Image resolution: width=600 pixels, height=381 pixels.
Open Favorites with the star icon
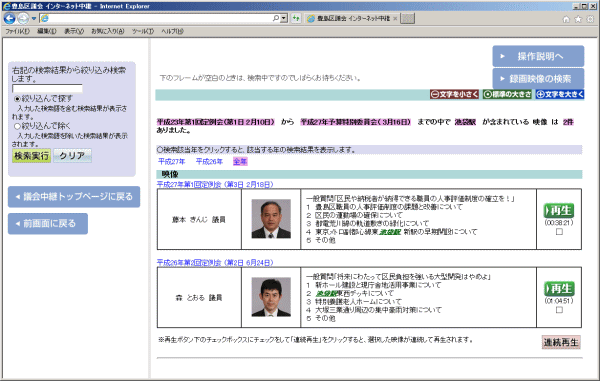pyautogui.click(x=578, y=19)
